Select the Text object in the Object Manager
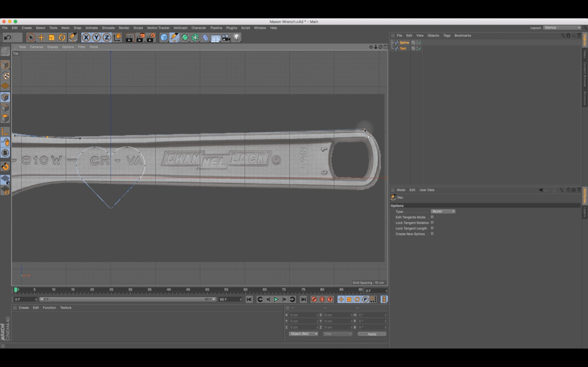The width and height of the screenshot is (588, 367). click(x=403, y=48)
